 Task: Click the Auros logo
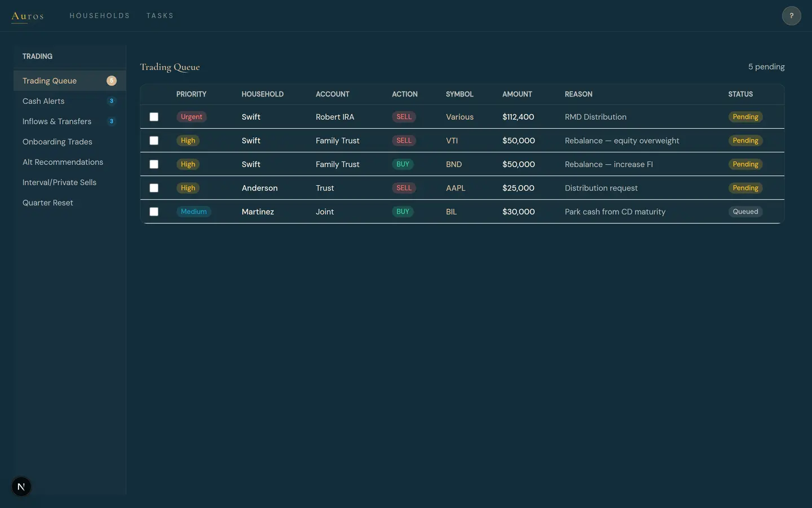click(27, 16)
